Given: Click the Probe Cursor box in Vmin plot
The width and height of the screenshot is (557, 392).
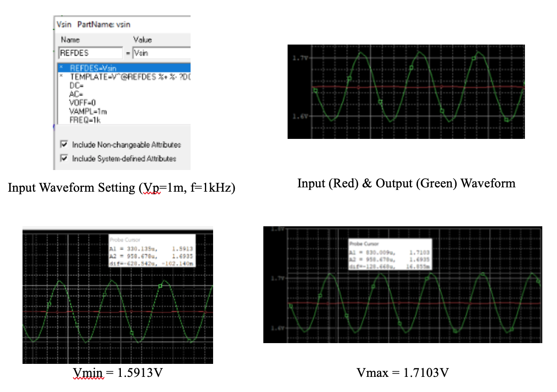Looking at the screenshot, I should pos(152,251).
